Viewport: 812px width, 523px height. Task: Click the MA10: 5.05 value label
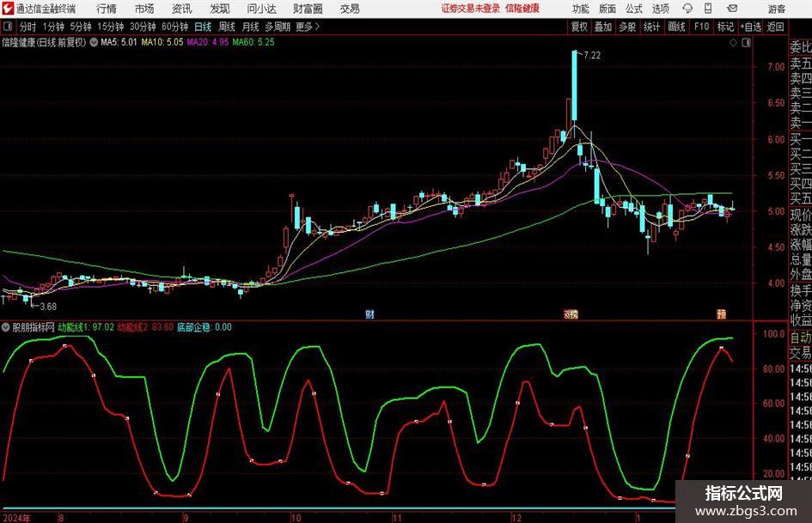click(x=162, y=42)
